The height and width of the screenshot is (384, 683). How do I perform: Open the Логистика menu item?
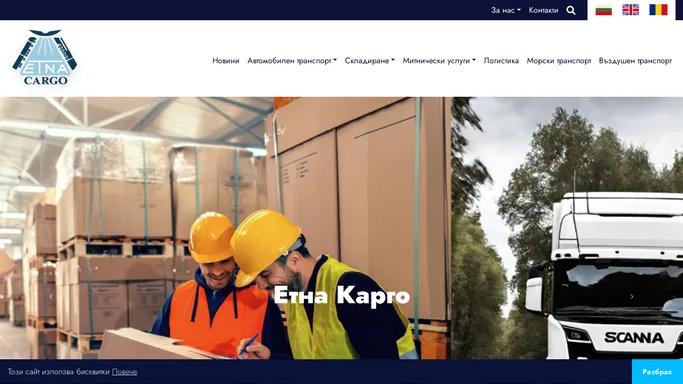[x=501, y=61]
